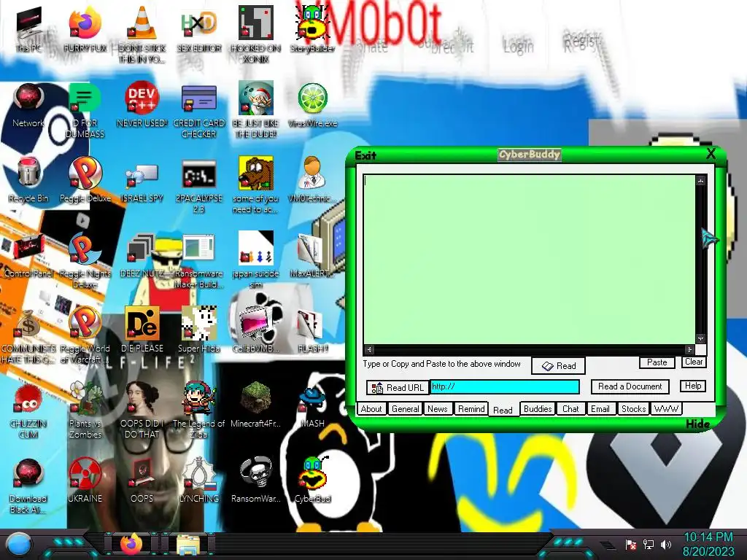The image size is (747, 560).
Task: Switch to the WWW tab in CyberBuddy
Action: click(666, 409)
